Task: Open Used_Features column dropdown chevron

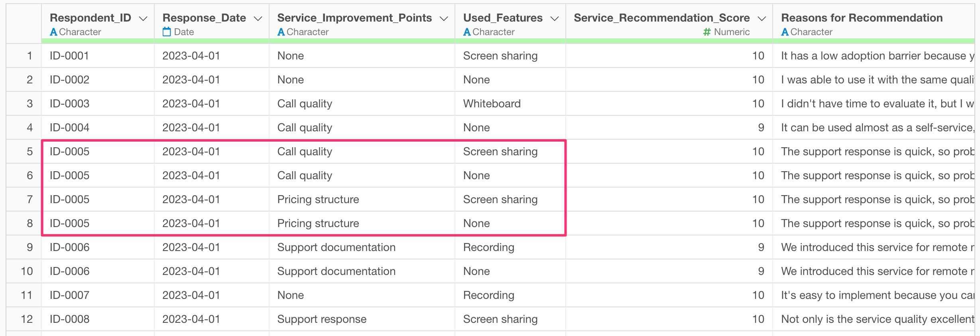Action: click(x=555, y=18)
